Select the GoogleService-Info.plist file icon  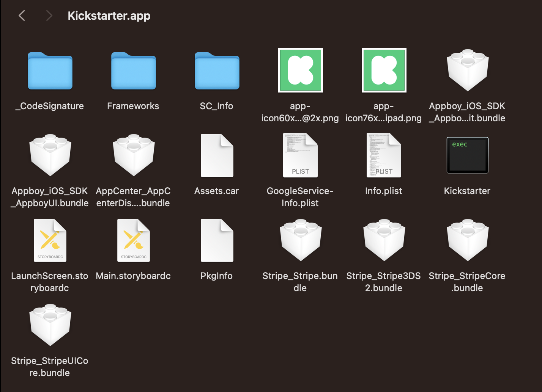301,155
